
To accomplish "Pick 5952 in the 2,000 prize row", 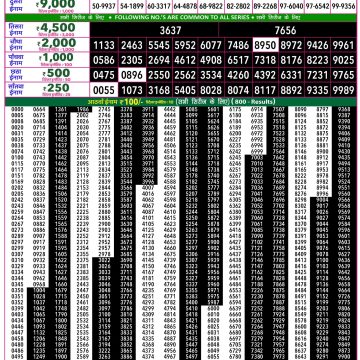I will (x=185, y=45).
